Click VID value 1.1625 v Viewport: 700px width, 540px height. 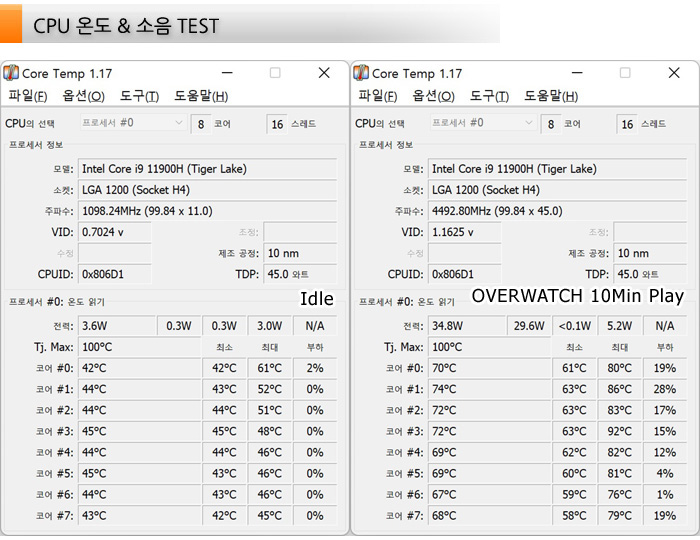click(465, 232)
